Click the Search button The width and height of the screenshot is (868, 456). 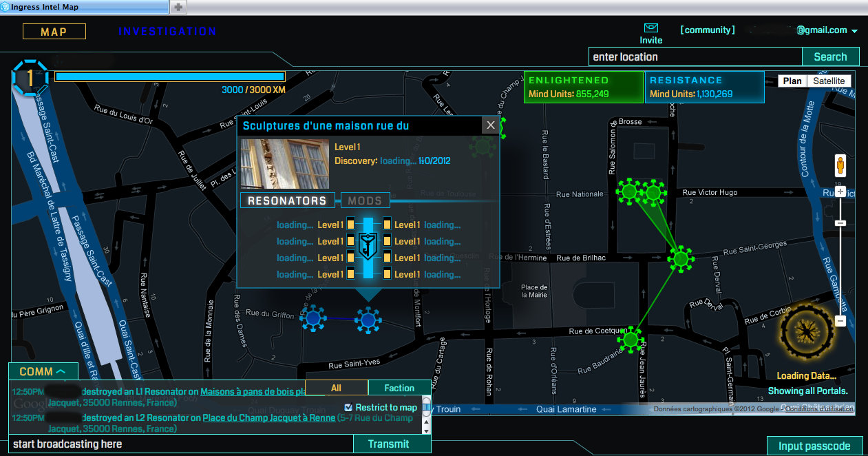[x=831, y=57]
